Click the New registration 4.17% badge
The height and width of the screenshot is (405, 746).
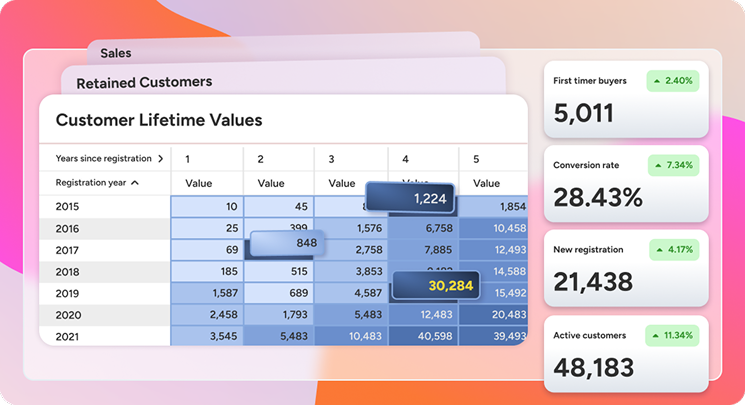coord(674,249)
